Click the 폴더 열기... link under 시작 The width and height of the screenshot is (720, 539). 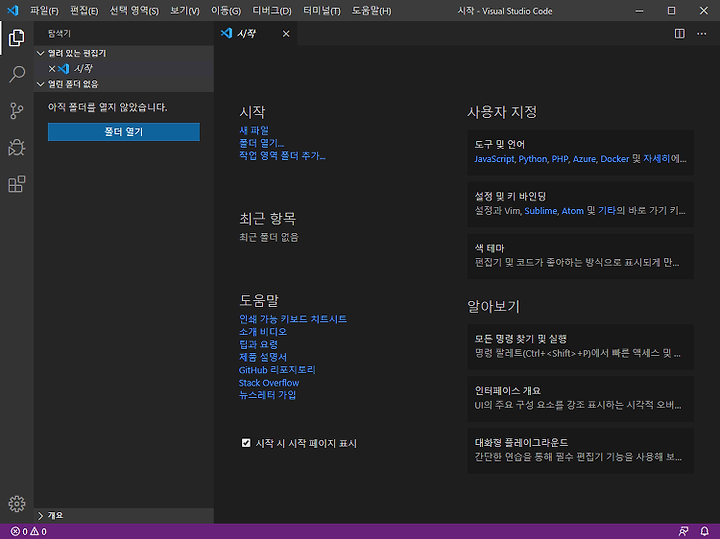pos(262,143)
